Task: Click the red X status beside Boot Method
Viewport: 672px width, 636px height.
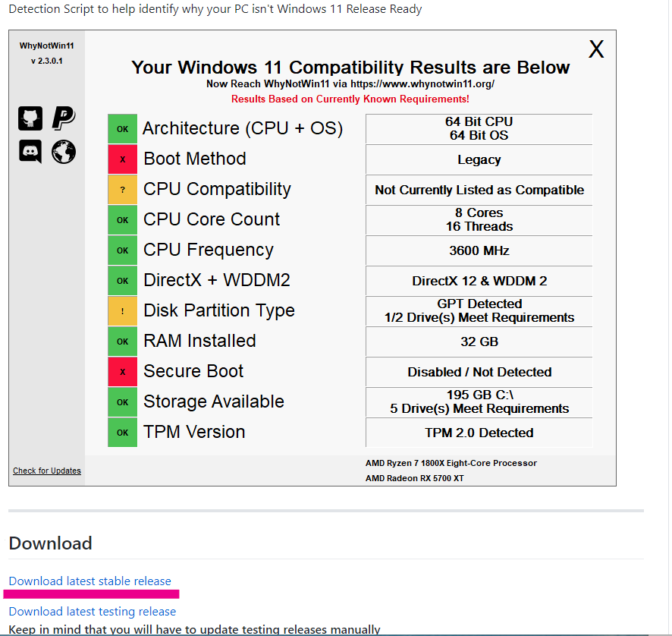Action: pyautogui.click(x=123, y=159)
